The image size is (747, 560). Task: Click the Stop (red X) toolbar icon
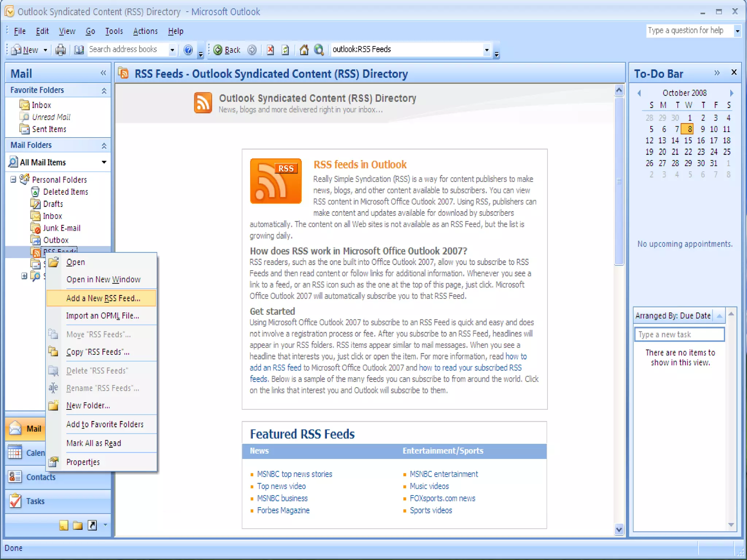point(270,50)
